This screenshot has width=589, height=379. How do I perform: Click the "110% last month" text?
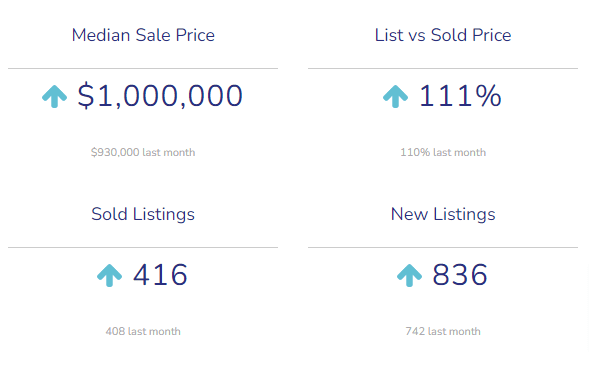click(443, 152)
